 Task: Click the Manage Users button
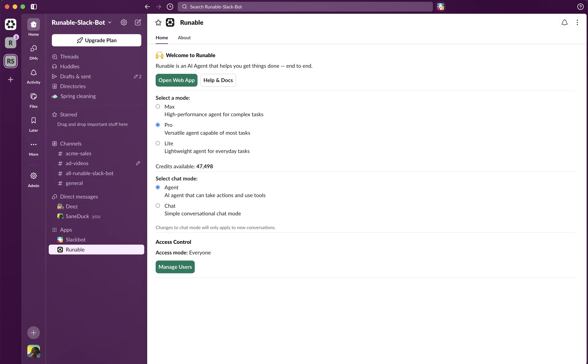[x=175, y=267]
